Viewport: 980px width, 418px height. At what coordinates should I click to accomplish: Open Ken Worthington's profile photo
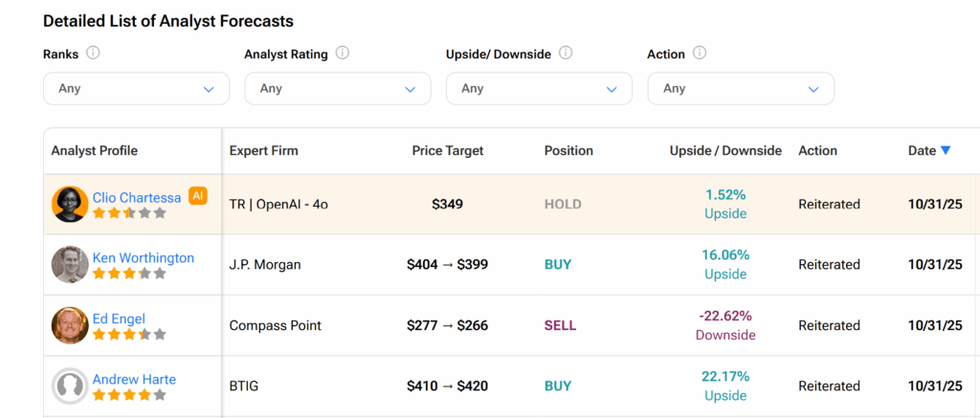(70, 264)
